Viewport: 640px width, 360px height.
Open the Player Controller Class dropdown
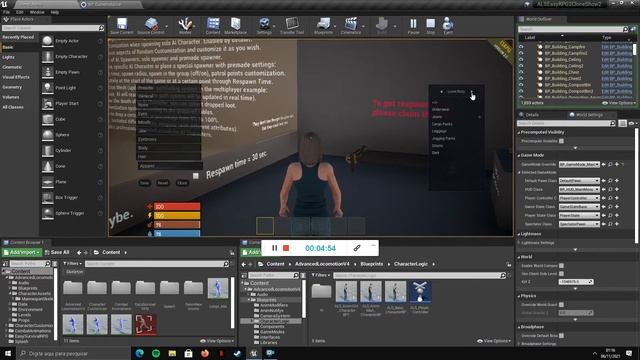(579, 198)
